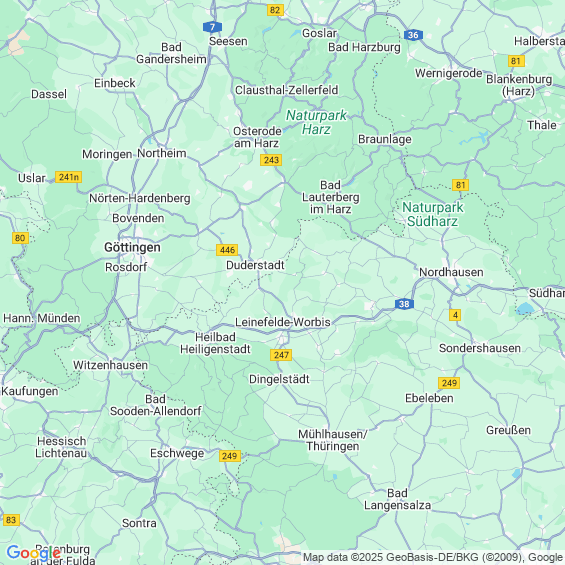This screenshot has width=565, height=565.
Task: Click the yellow 247 road shield
Action: click(281, 355)
